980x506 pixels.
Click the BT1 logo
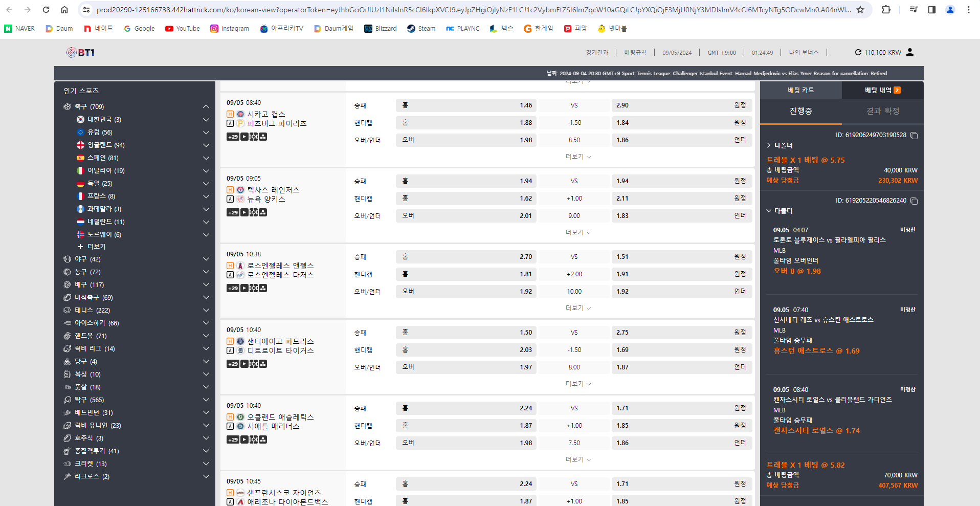(80, 52)
